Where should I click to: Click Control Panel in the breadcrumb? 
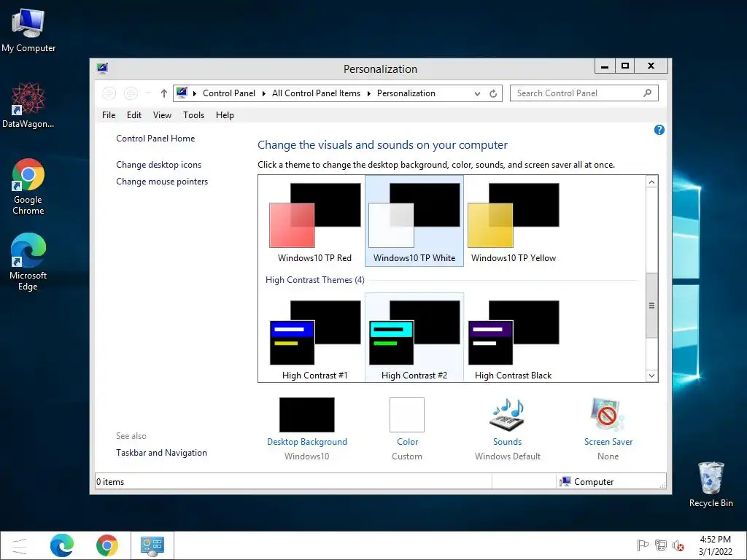coord(229,93)
